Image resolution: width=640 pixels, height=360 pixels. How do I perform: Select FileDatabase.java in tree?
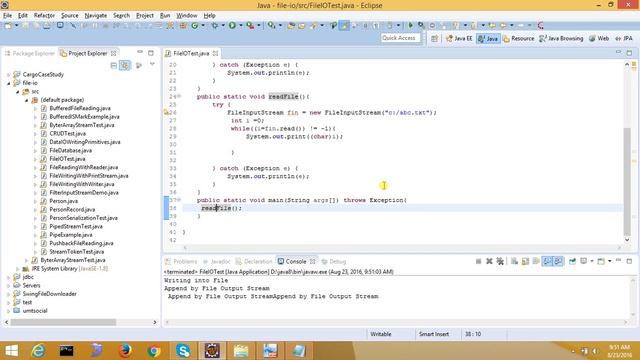70,151
